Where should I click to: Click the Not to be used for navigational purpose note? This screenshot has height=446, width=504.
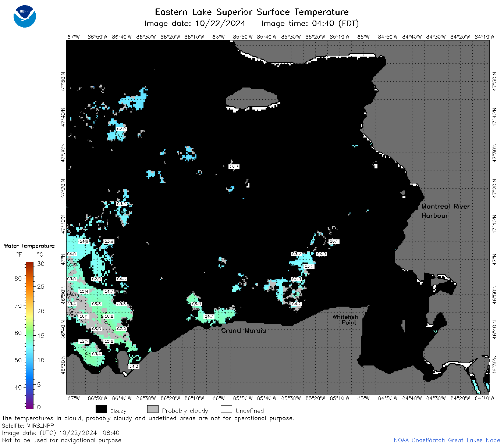coord(61,440)
